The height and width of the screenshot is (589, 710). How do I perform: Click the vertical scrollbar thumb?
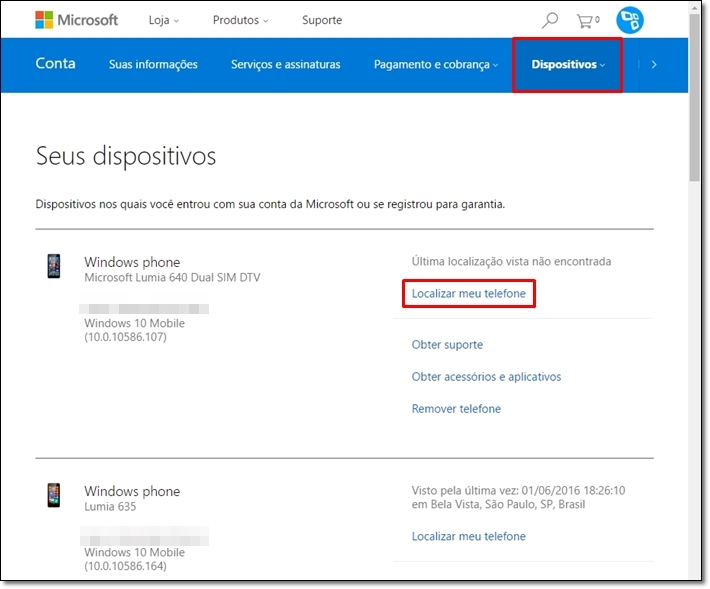[x=694, y=97]
